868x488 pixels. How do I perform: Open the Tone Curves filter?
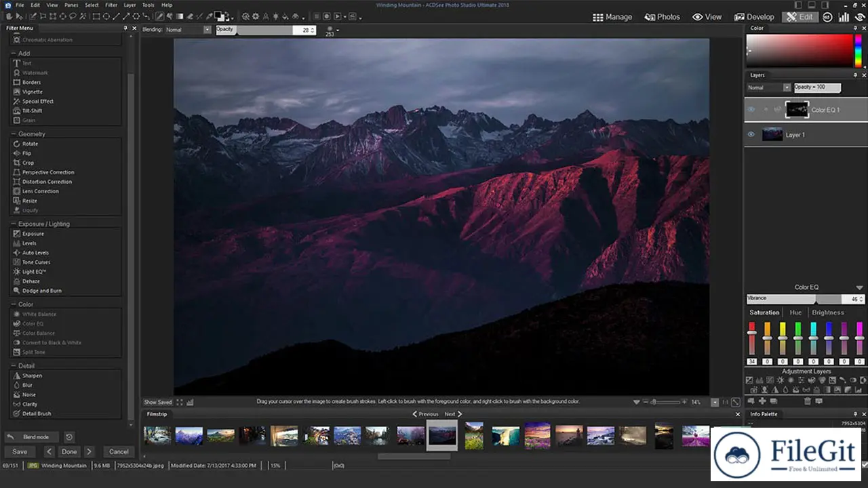[x=36, y=262]
